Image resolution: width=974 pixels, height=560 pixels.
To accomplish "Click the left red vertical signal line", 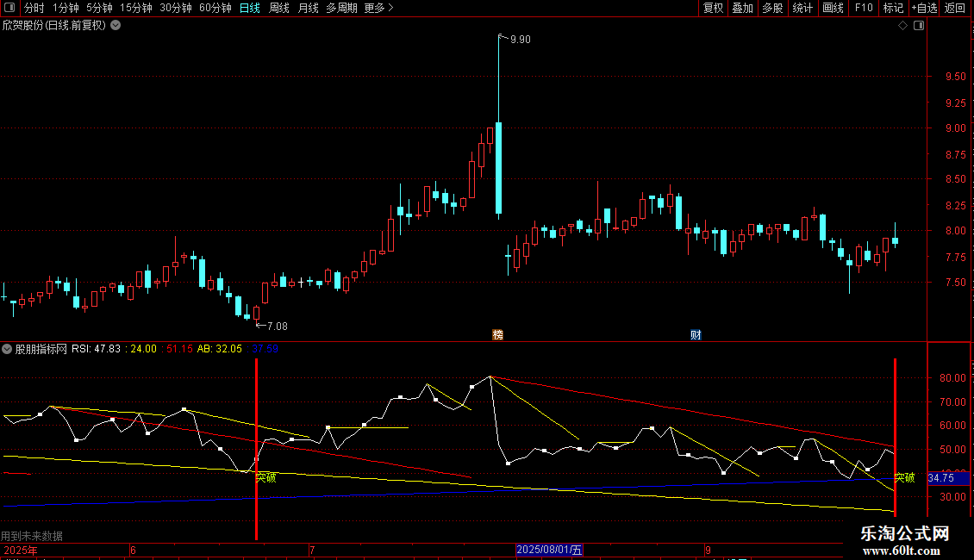I will (x=257, y=449).
